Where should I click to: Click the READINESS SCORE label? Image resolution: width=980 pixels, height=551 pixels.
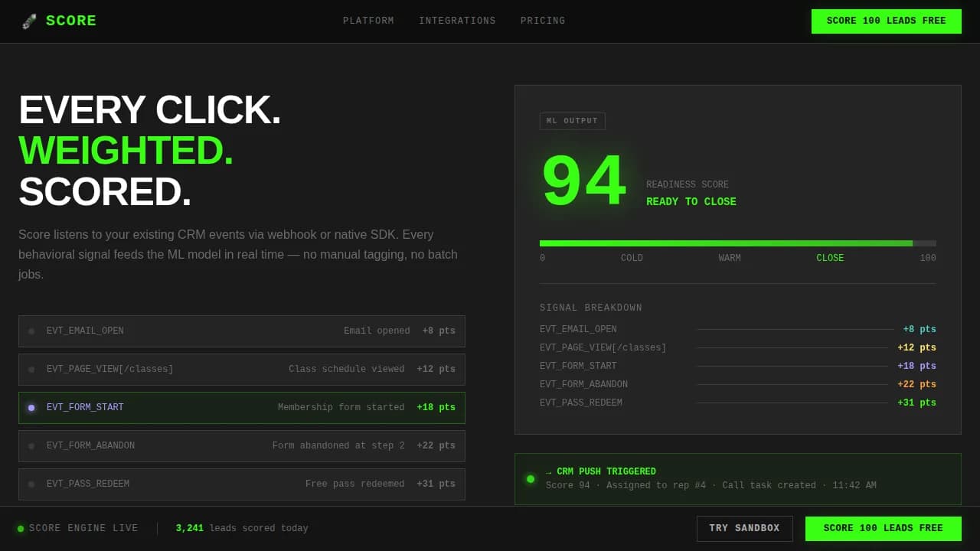coord(688,184)
